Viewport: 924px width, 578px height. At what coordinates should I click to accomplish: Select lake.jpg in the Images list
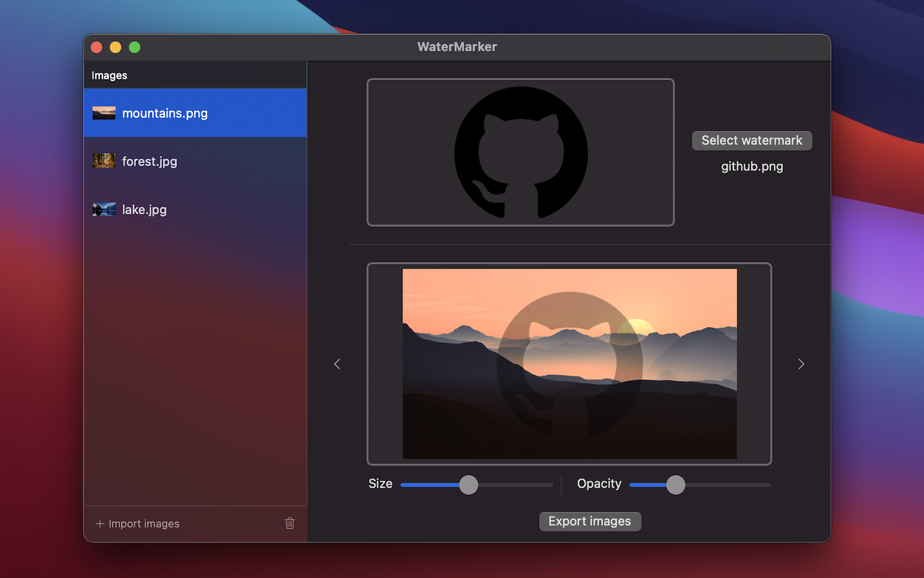[195, 209]
